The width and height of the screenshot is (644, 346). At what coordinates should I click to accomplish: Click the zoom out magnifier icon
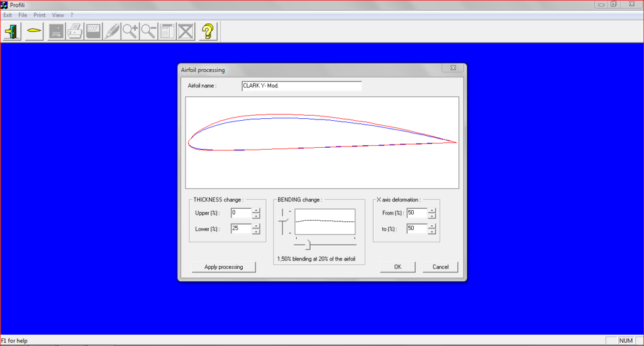point(148,31)
